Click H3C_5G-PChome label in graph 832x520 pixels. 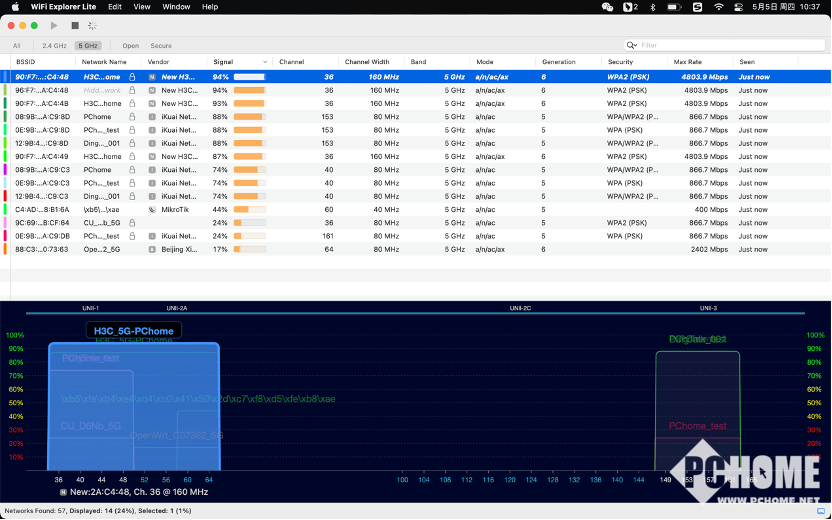coord(133,331)
